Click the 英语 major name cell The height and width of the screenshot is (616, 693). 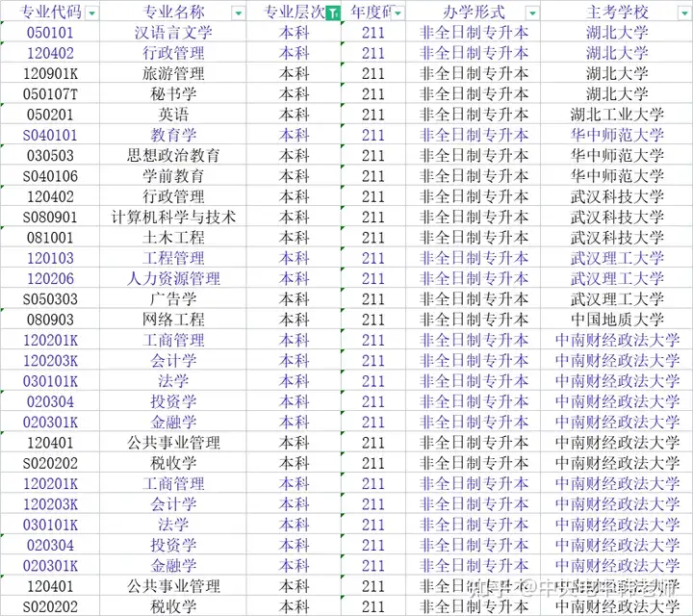point(173,115)
